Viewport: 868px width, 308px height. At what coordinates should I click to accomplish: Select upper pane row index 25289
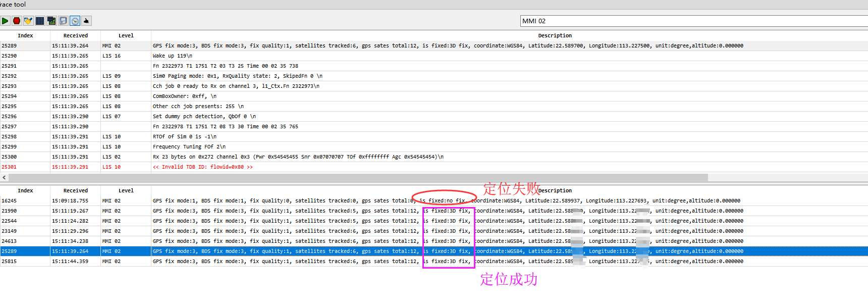[434, 46]
